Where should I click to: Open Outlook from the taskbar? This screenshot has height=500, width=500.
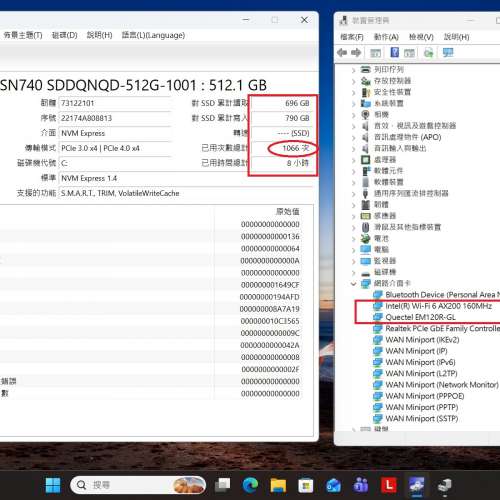click(333, 485)
